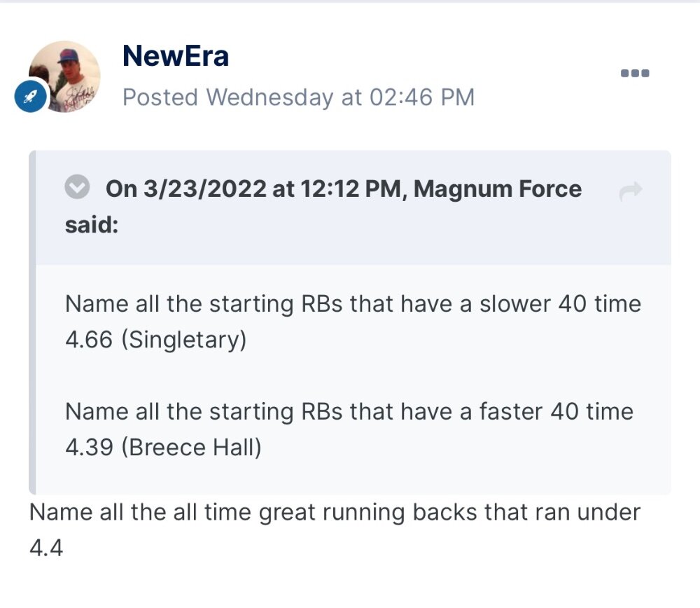
Task: Click the quoted faster 40 time sentence
Action: [x=349, y=411]
